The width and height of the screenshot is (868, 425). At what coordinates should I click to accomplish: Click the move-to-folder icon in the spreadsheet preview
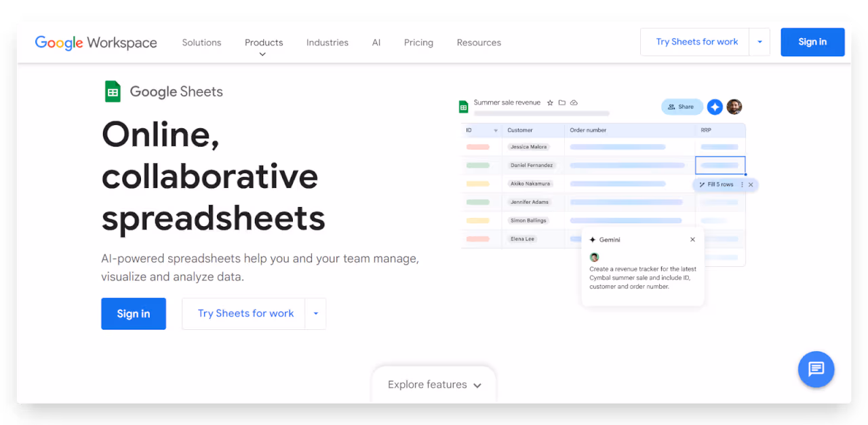point(561,103)
